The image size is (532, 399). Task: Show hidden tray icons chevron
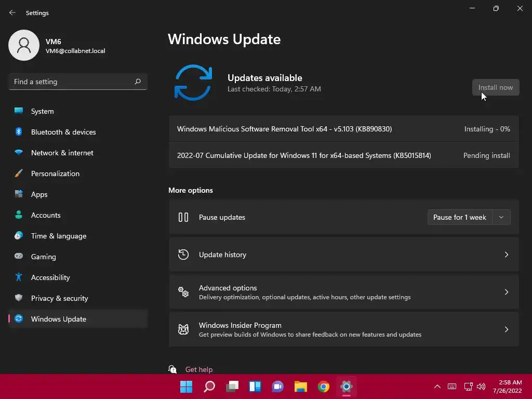click(x=437, y=387)
